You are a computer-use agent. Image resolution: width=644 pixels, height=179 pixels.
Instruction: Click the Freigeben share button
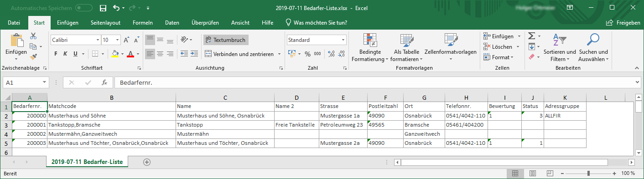[x=623, y=22]
